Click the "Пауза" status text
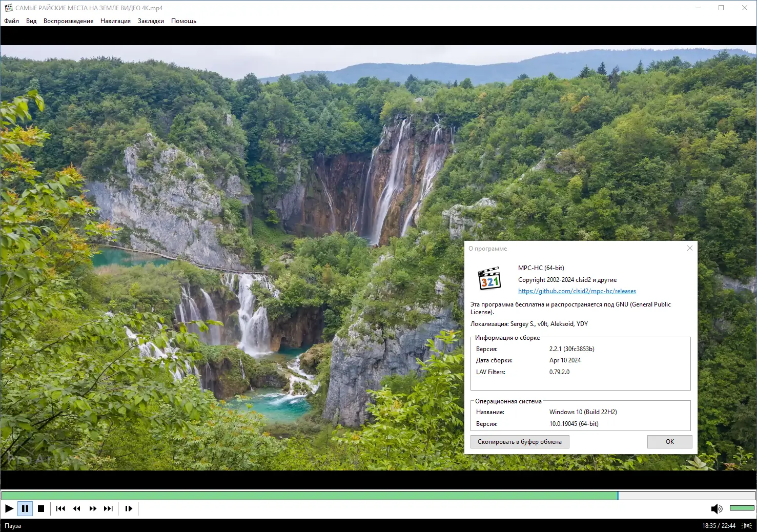This screenshot has width=757, height=532. point(13,526)
